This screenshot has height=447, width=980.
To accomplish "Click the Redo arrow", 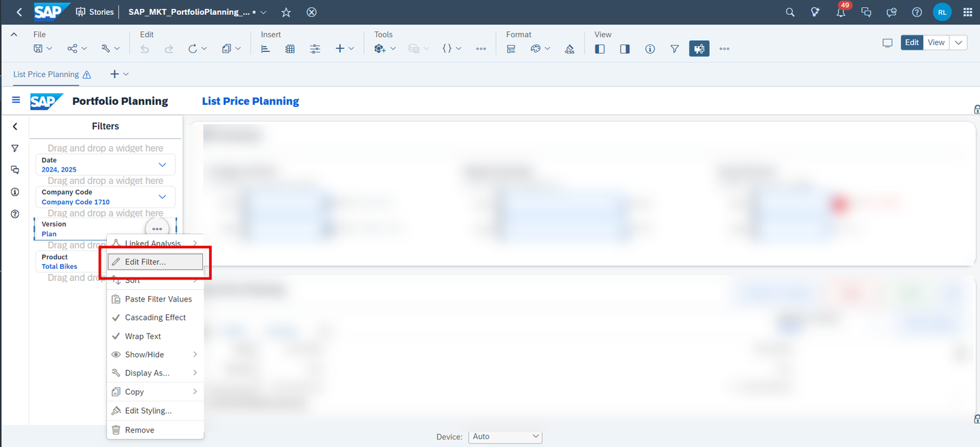I will click(x=169, y=49).
